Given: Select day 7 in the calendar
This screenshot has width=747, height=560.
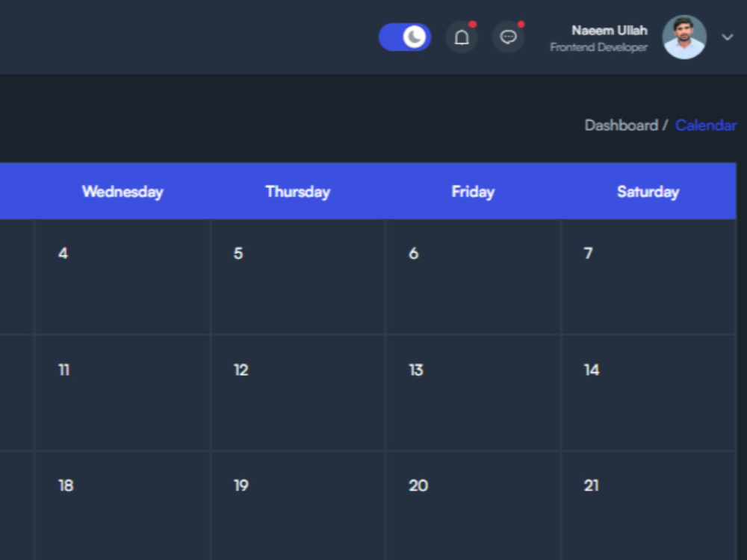Looking at the screenshot, I should 648,277.
